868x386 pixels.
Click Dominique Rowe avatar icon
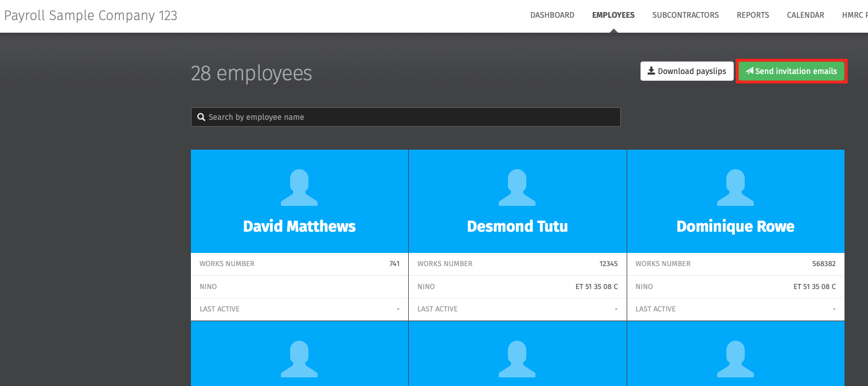pos(736,188)
